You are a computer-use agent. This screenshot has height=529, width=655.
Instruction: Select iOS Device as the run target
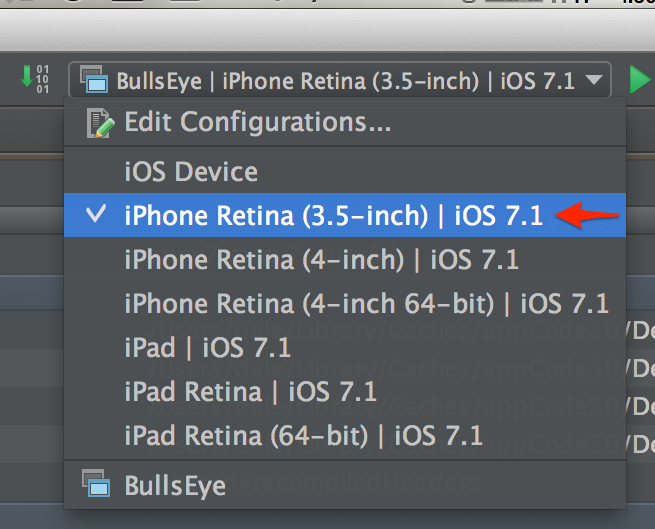coord(345,172)
